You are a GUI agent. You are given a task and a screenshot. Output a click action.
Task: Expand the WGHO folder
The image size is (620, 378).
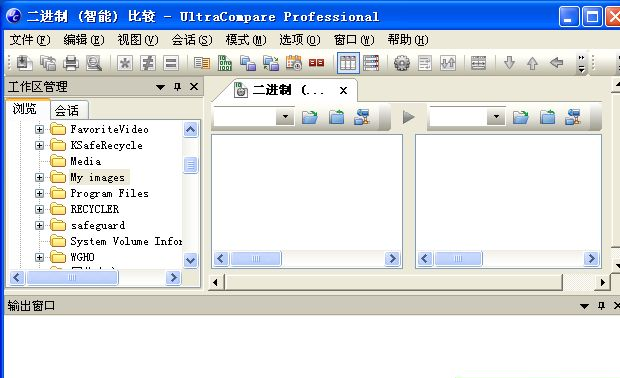tap(39, 257)
